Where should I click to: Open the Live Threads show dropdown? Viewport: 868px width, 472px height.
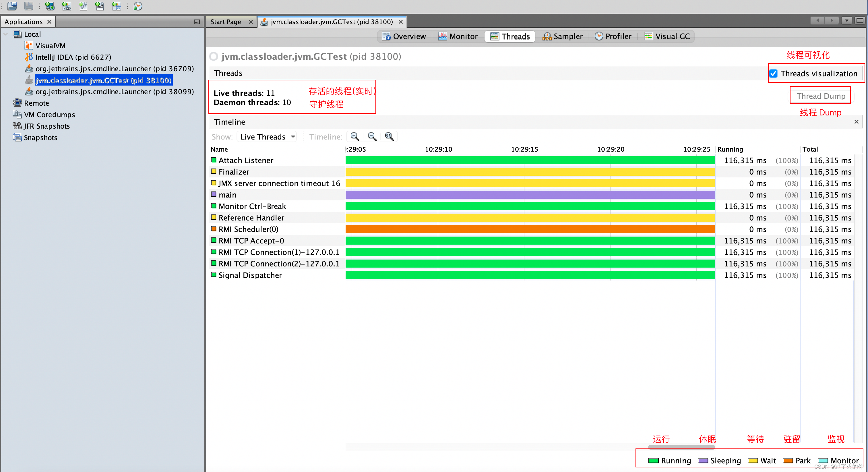click(x=267, y=137)
